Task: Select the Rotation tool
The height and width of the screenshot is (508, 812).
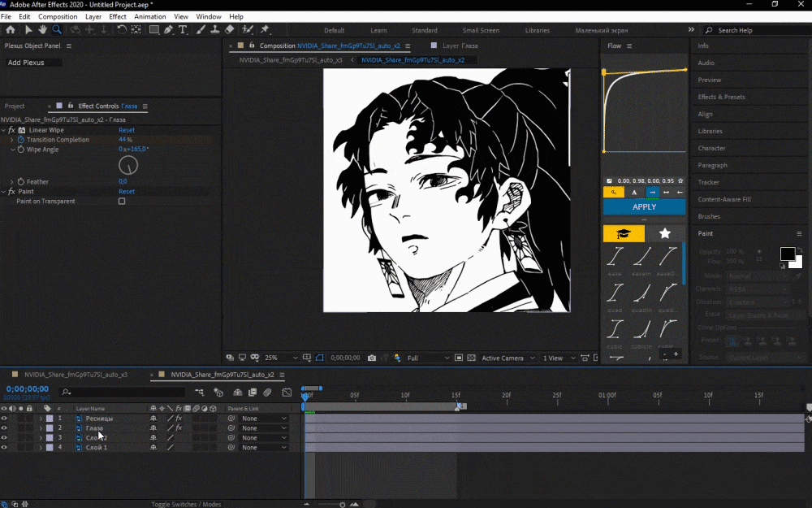Action: tap(121, 29)
